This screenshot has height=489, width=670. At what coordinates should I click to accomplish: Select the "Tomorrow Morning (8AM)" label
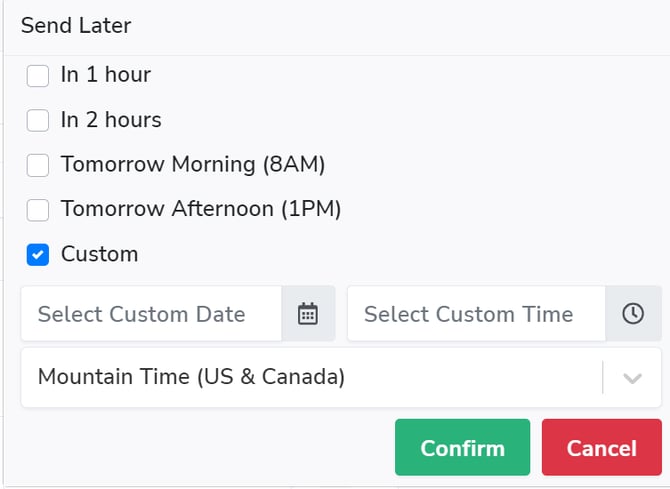193,165
